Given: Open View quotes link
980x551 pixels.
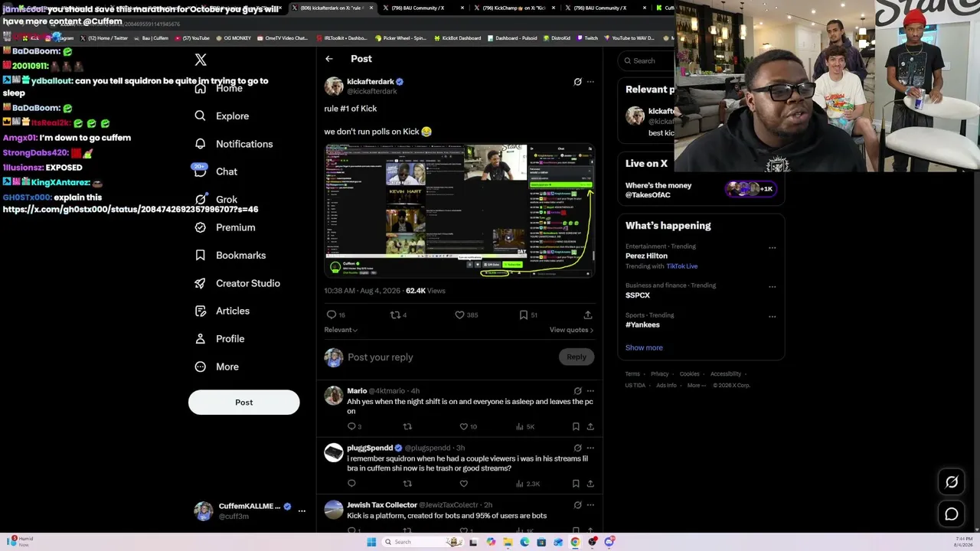Looking at the screenshot, I should [x=571, y=330].
